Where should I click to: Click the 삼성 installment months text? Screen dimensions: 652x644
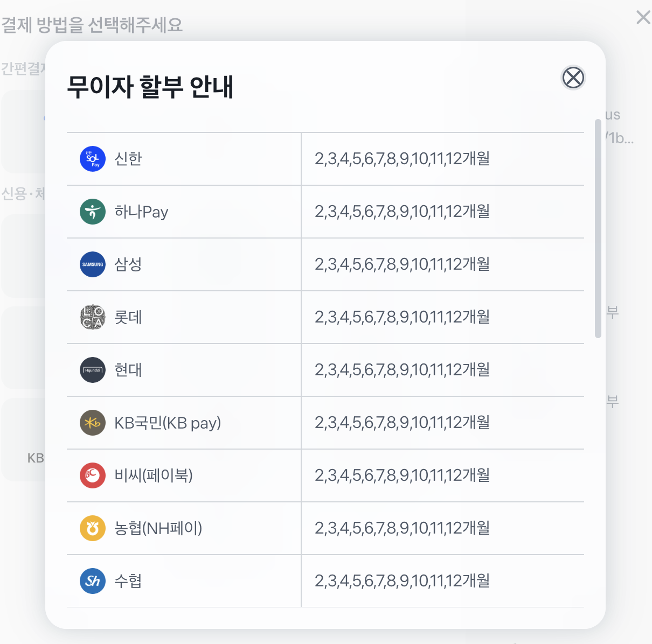(402, 264)
